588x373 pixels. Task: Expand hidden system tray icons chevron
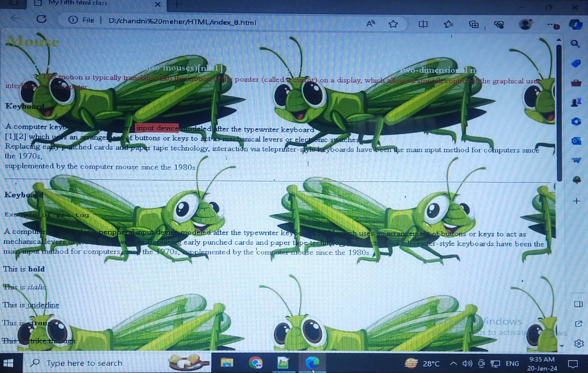coord(453,364)
